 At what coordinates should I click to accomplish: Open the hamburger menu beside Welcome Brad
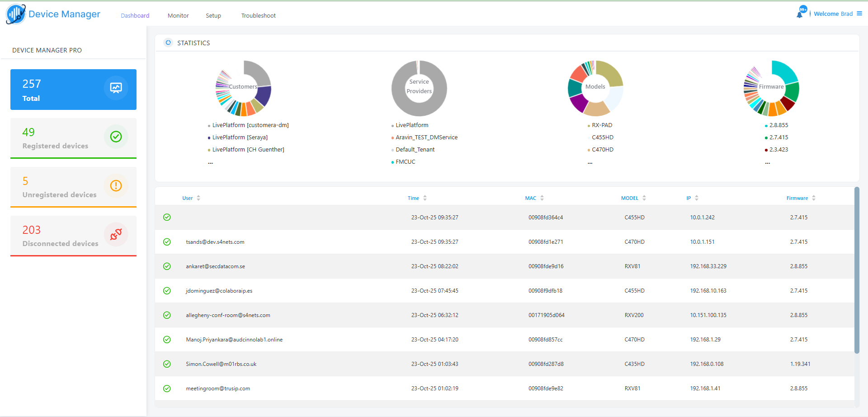pos(859,14)
